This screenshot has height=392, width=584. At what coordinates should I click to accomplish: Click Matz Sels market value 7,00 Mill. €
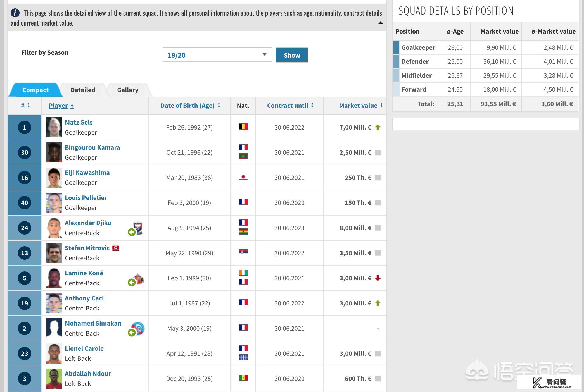[355, 127]
